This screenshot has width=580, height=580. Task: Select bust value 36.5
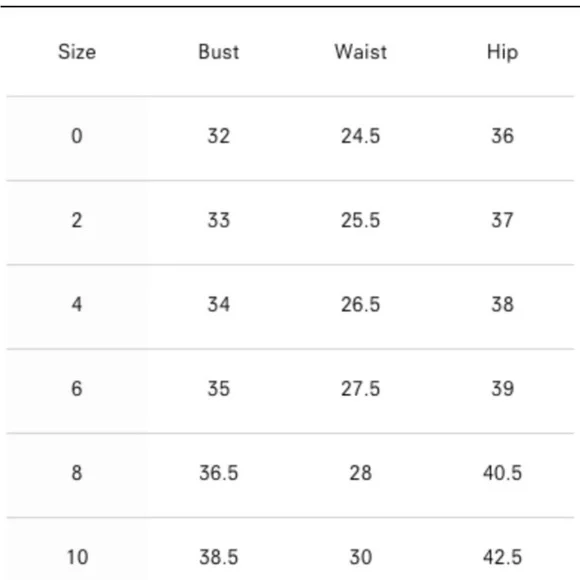[x=219, y=473]
